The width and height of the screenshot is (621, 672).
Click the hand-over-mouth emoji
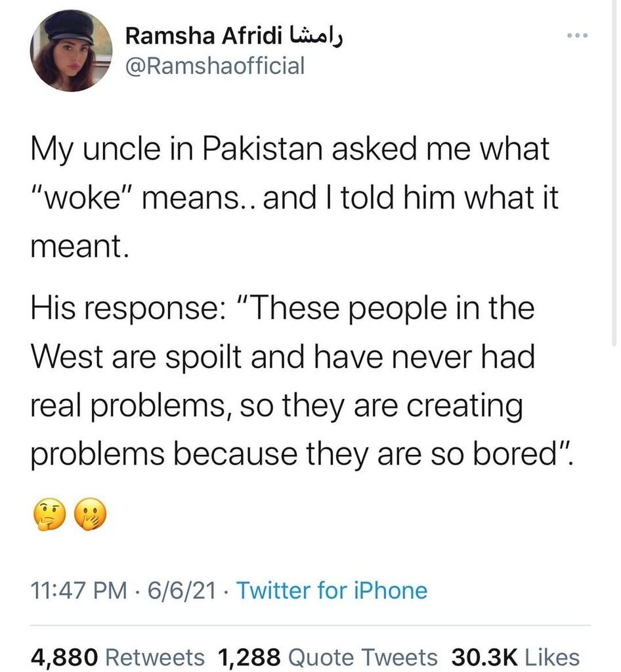(90, 518)
